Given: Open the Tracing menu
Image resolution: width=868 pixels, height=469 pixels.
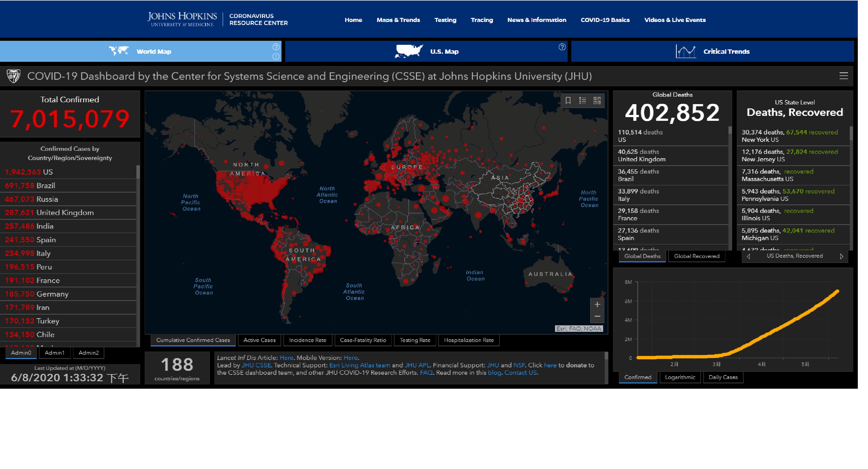Looking at the screenshot, I should (x=482, y=20).
